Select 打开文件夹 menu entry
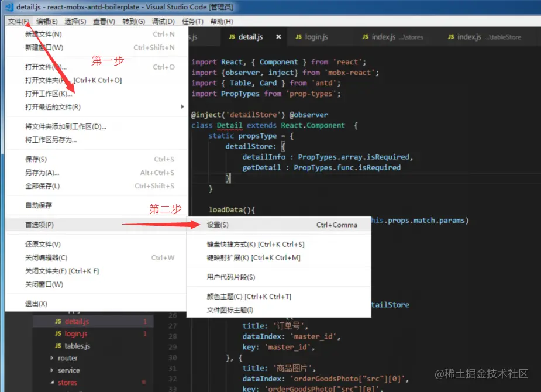 (97, 80)
